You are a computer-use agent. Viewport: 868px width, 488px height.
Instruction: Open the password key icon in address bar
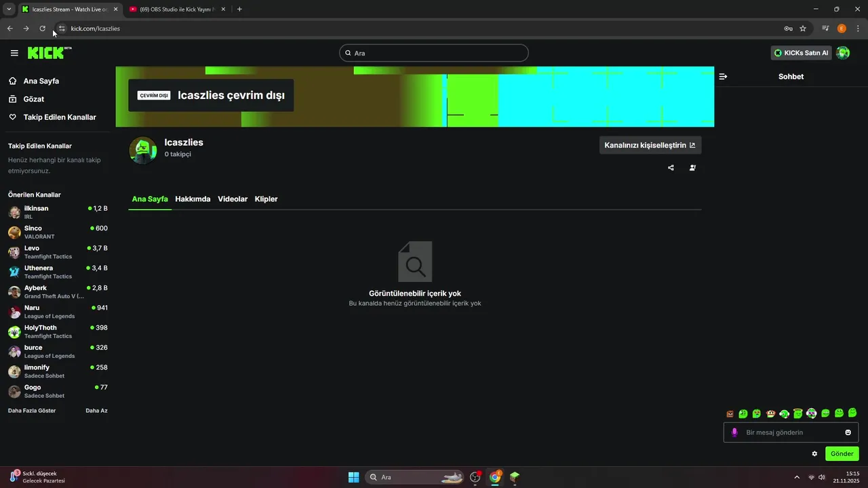click(x=788, y=28)
